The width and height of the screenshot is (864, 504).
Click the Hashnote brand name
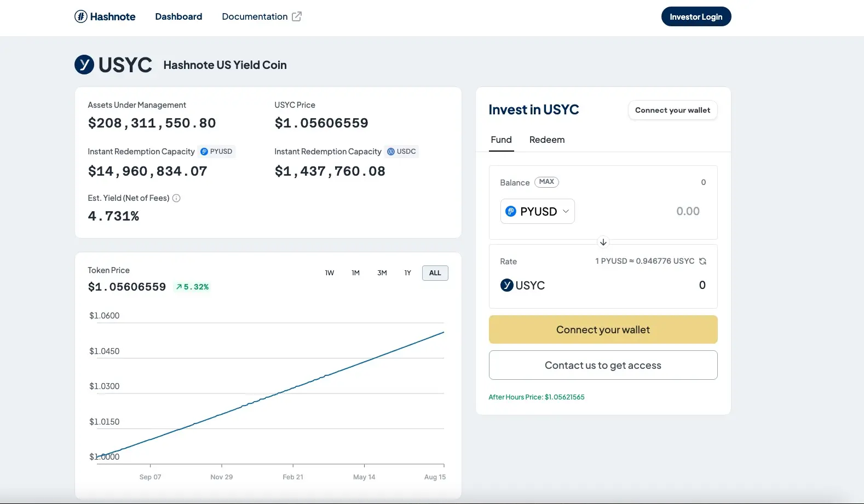(113, 16)
